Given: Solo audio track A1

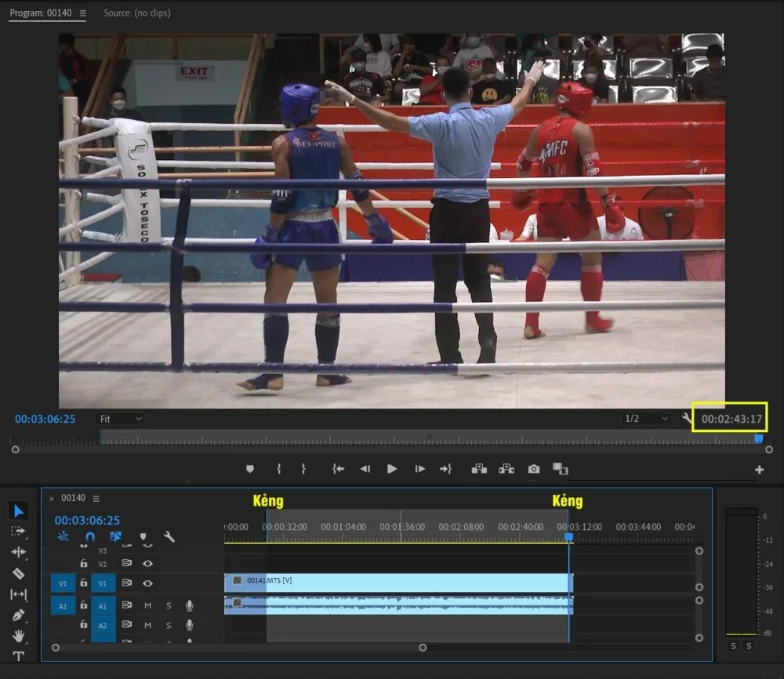Looking at the screenshot, I should pos(169,605).
